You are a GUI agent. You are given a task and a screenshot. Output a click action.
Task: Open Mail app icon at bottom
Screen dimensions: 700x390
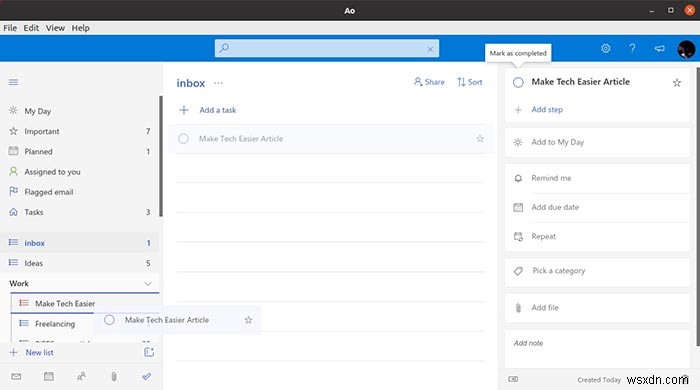16,377
